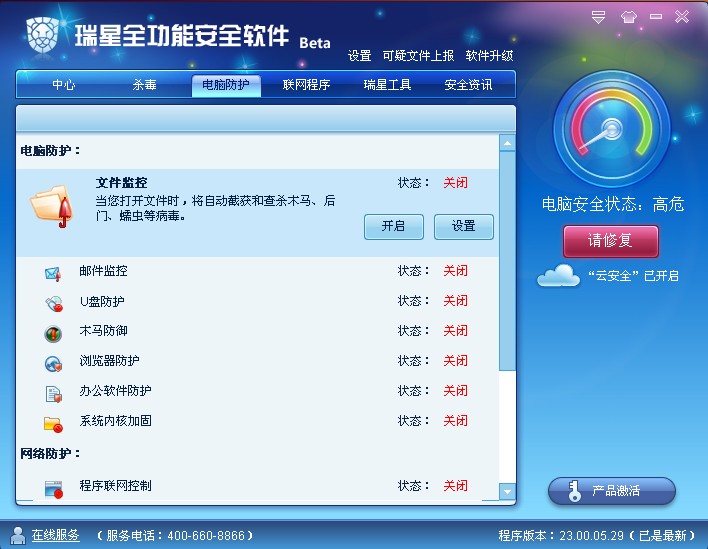Click 关闭 status of 文件监控
This screenshot has width=708, height=549.
tap(456, 183)
